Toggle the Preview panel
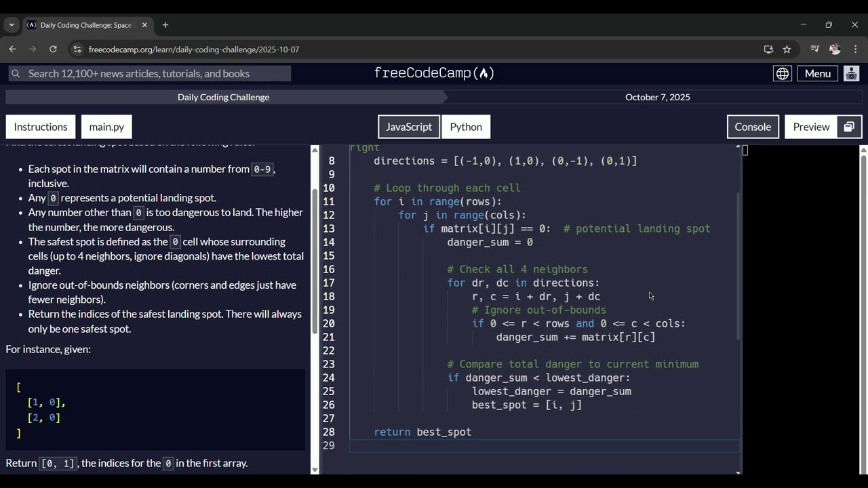Screen dimensions: 868x488 click(811, 127)
